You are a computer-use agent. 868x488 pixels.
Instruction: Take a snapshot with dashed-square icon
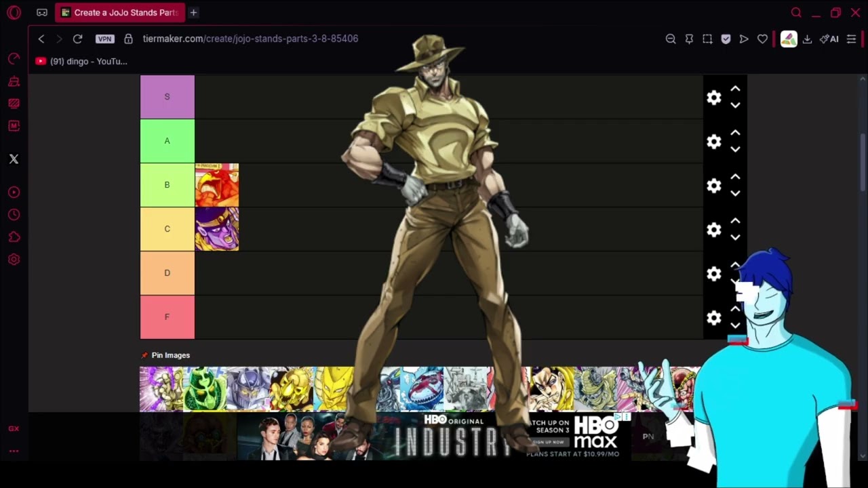(x=707, y=39)
